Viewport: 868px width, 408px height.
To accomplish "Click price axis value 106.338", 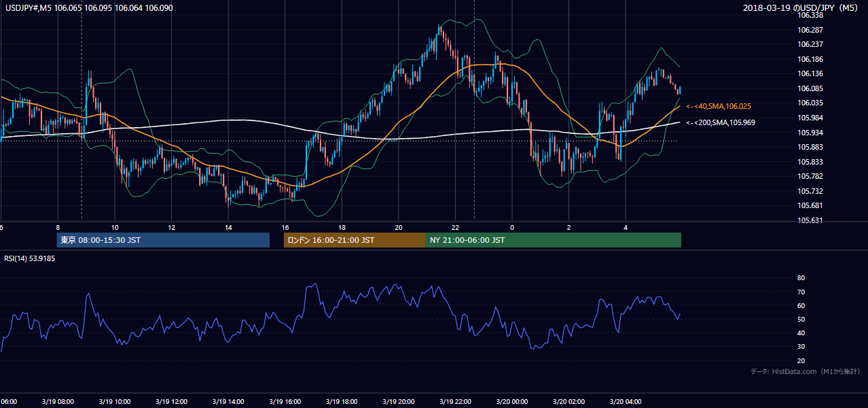I will [x=811, y=15].
